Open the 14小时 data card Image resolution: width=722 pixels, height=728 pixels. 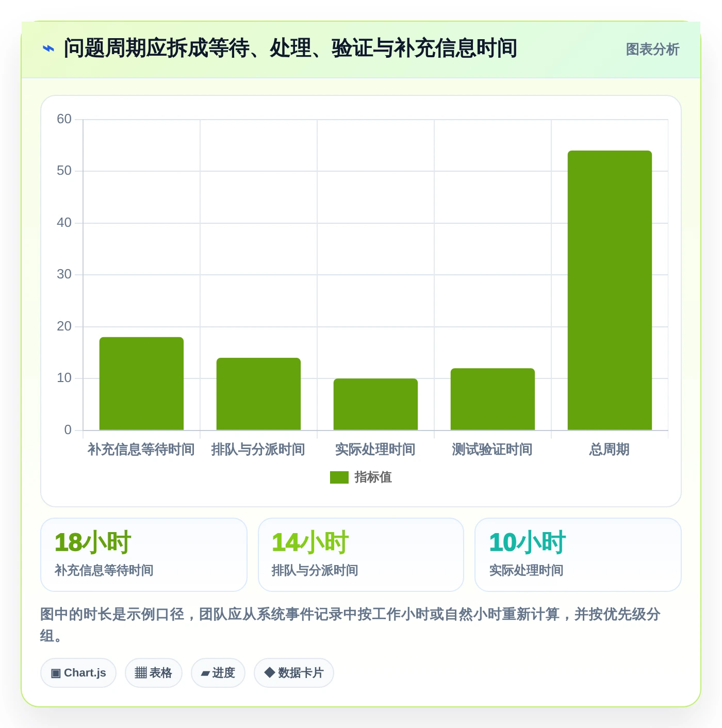tap(361, 555)
